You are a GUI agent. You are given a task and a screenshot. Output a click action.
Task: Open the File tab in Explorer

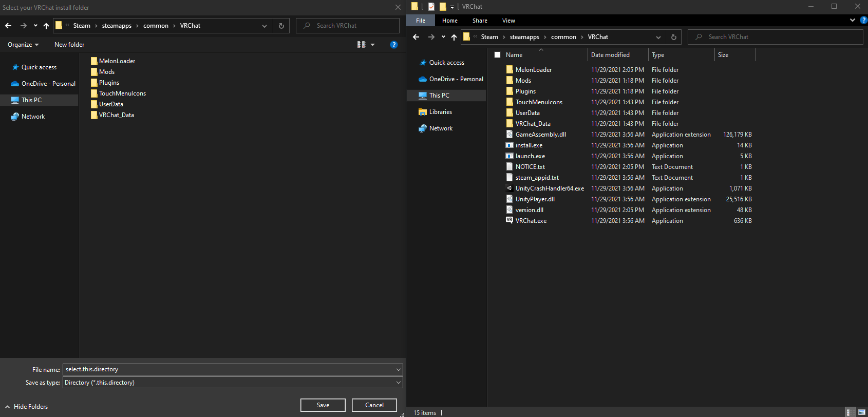421,21
